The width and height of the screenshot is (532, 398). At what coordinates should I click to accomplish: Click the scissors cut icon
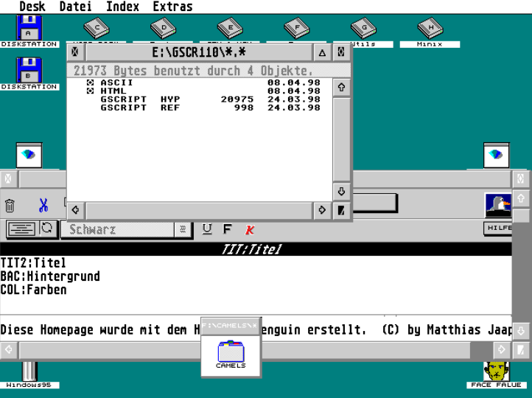tap(43, 206)
